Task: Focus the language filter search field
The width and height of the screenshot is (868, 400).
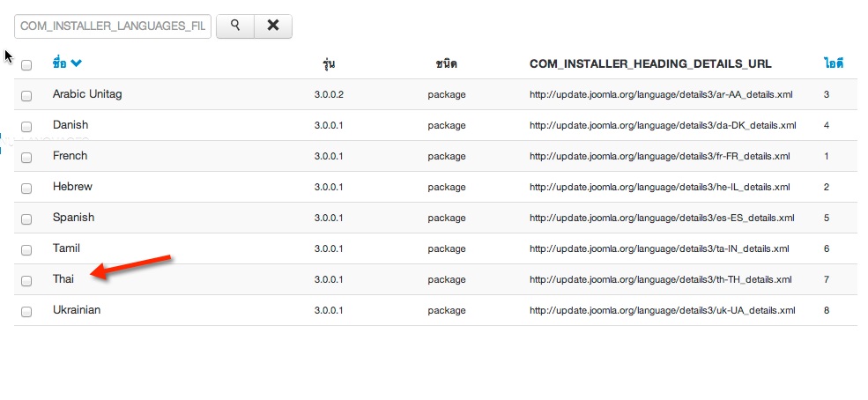Action: click(x=112, y=26)
